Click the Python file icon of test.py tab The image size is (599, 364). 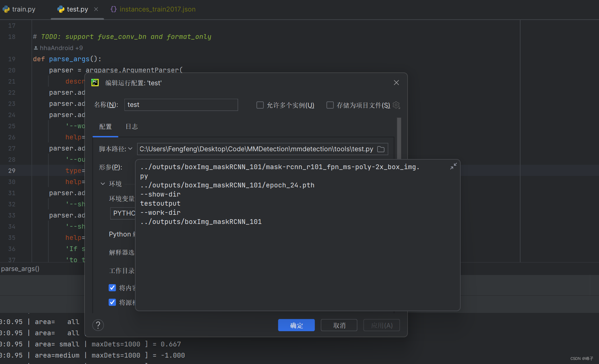click(61, 9)
